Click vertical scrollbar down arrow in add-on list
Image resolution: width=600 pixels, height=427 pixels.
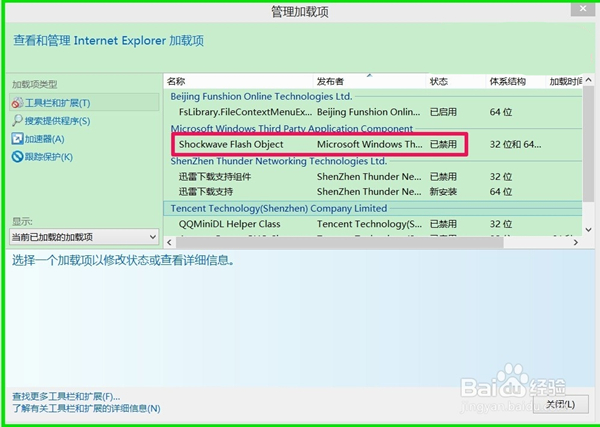click(x=589, y=230)
